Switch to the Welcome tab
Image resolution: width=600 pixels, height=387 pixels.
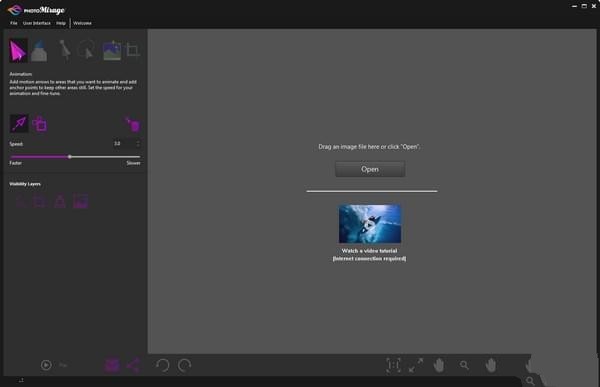point(82,23)
